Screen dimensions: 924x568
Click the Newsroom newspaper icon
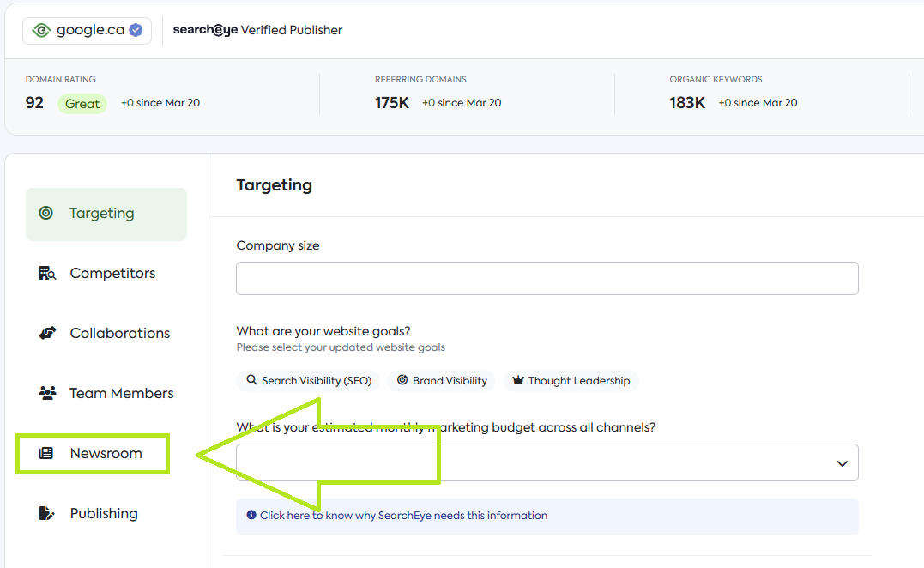pyautogui.click(x=47, y=453)
